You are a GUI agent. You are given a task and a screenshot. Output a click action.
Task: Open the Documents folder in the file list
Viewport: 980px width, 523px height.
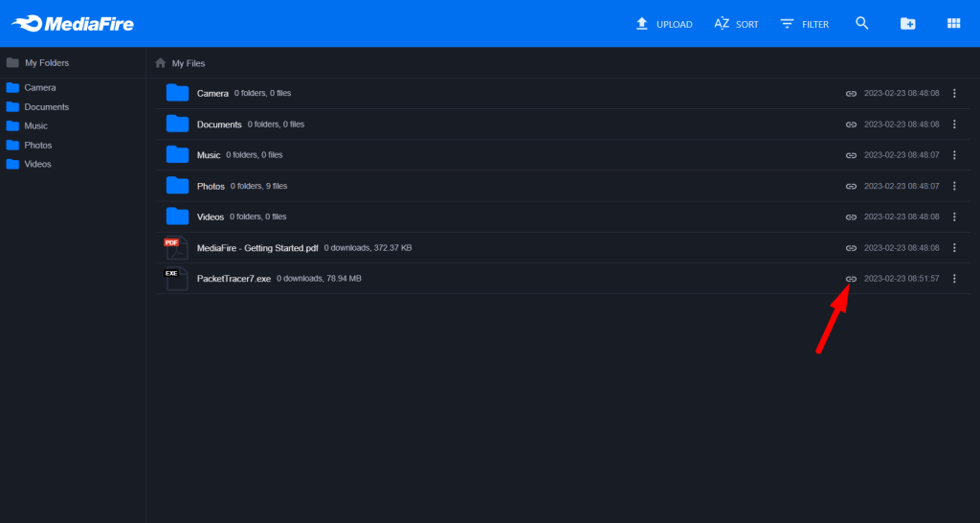tap(219, 125)
